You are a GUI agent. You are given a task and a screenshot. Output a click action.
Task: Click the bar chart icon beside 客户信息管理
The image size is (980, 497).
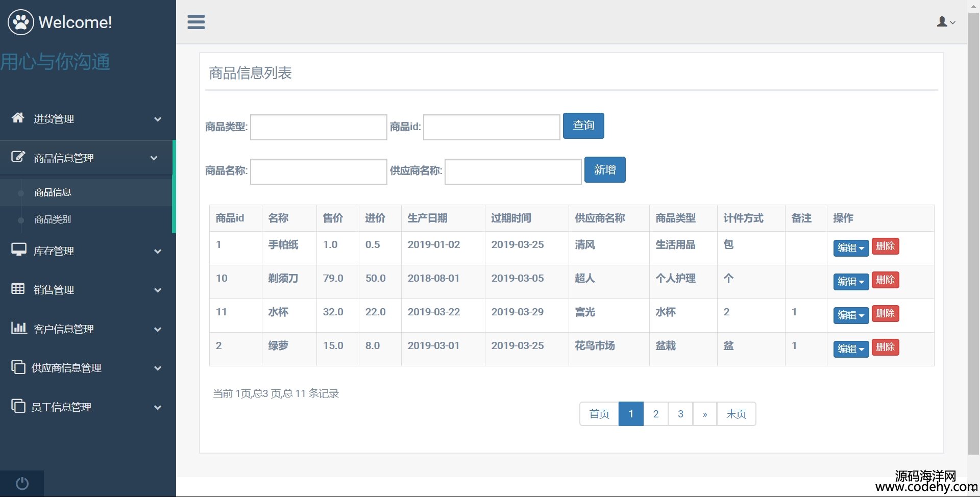click(x=19, y=328)
